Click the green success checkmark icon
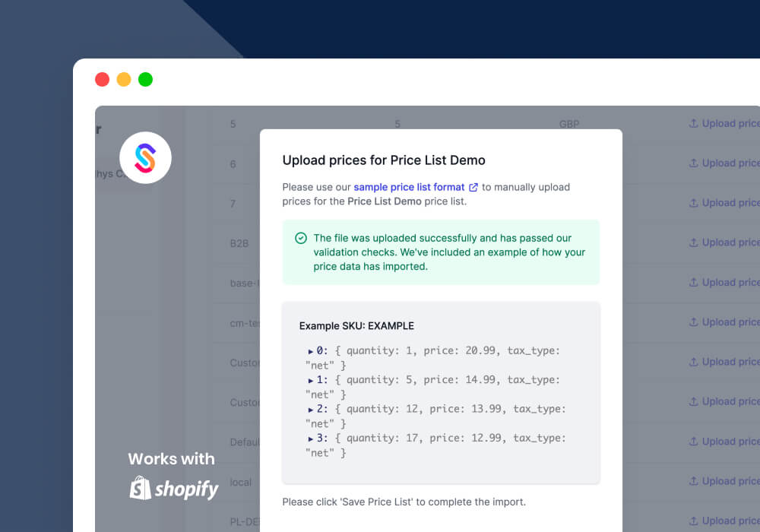The image size is (760, 532). (301, 238)
